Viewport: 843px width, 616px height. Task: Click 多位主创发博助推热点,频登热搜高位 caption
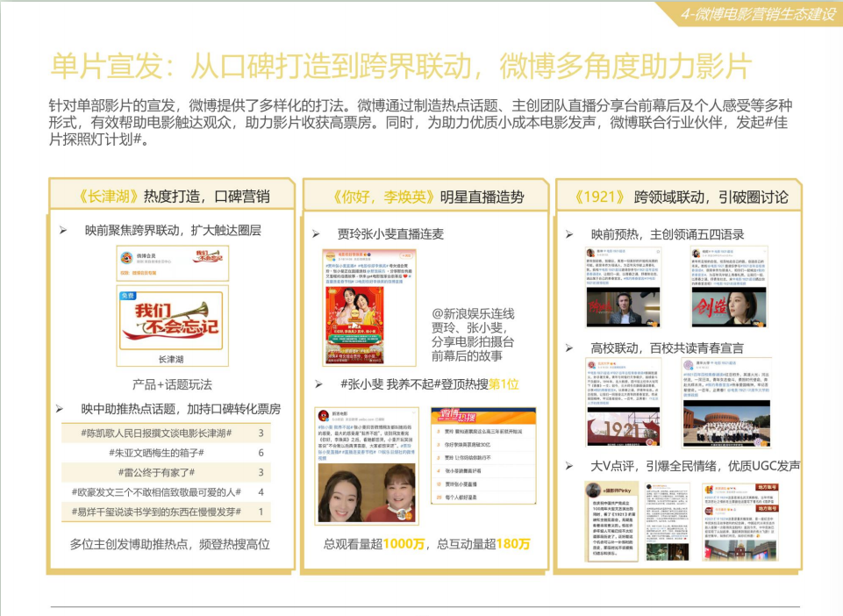(x=170, y=544)
